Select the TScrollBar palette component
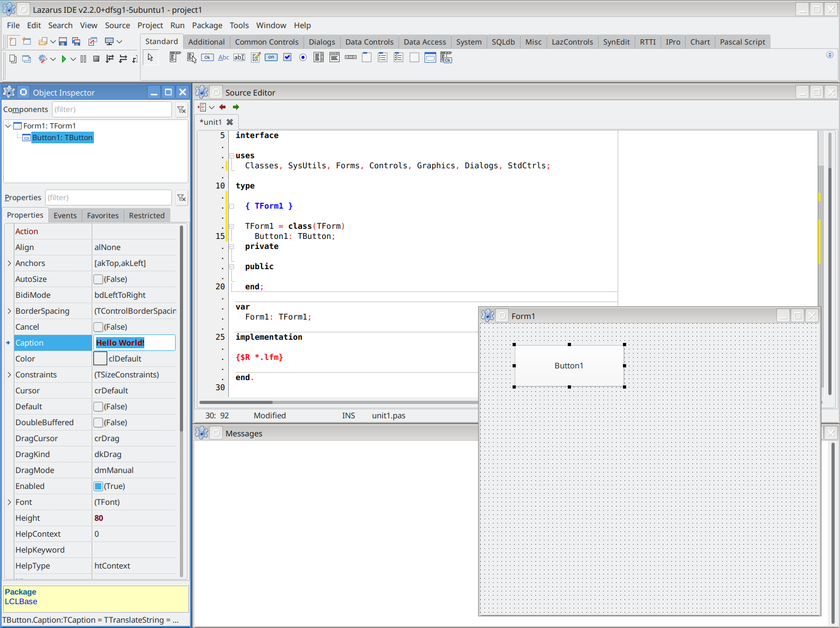The width and height of the screenshot is (840, 628). 351,57
